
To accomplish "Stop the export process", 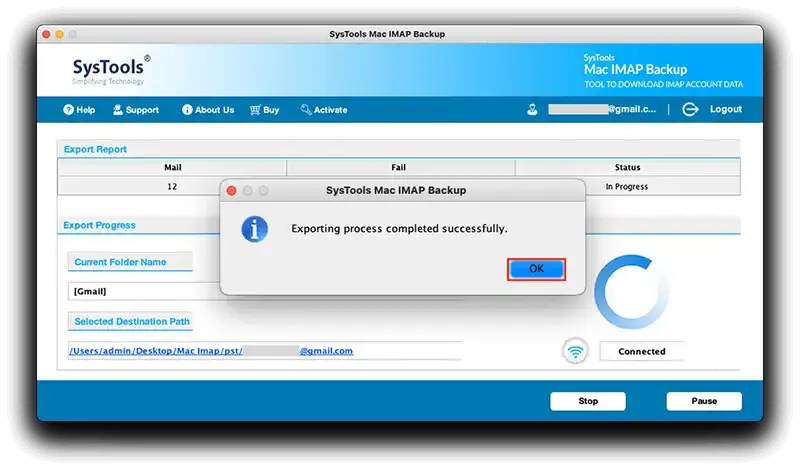I will click(588, 401).
